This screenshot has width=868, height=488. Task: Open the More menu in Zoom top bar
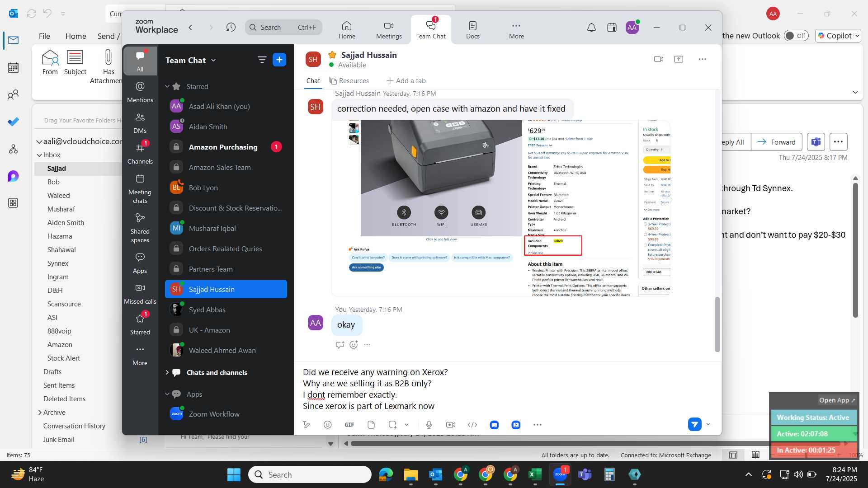(x=516, y=30)
